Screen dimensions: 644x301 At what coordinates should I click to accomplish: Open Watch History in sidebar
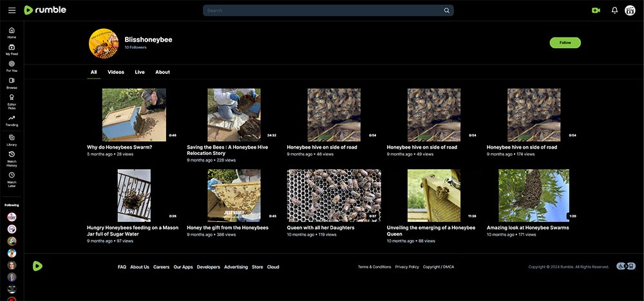[12, 159]
